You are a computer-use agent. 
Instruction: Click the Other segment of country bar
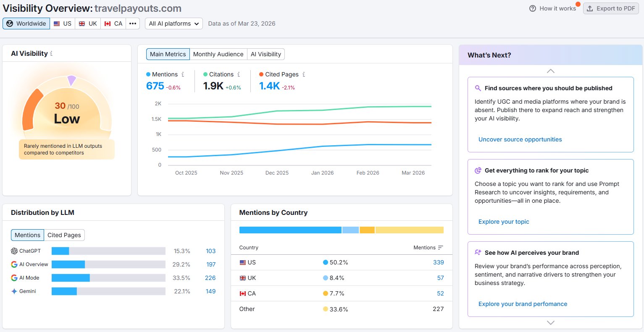410,230
